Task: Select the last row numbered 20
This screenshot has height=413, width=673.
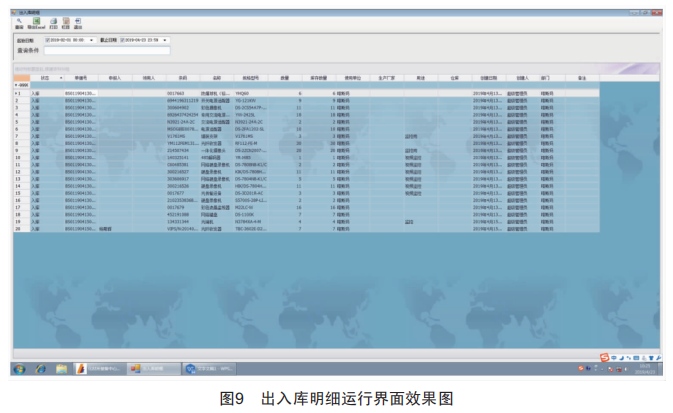Action: click(18, 228)
